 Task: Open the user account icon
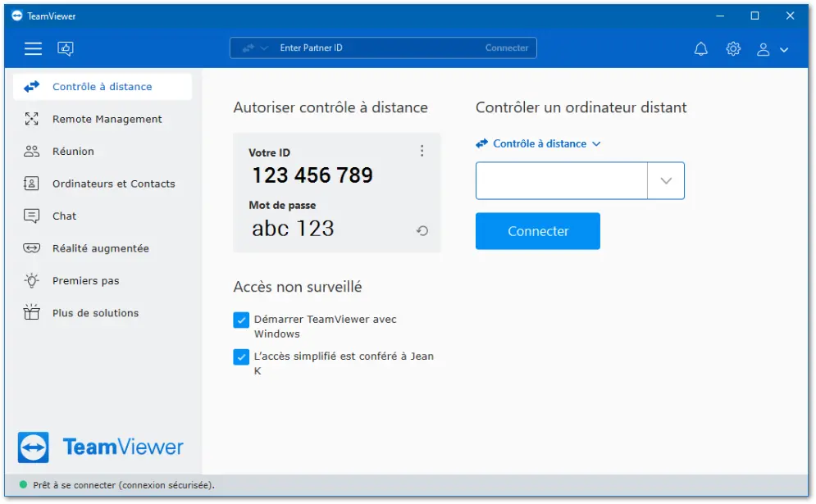pyautogui.click(x=763, y=49)
